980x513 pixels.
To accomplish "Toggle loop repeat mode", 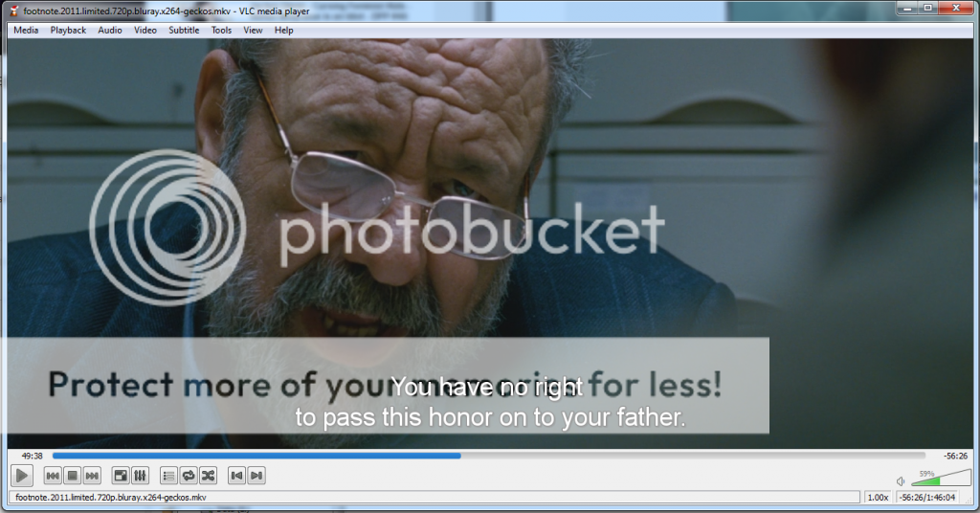I will point(189,476).
